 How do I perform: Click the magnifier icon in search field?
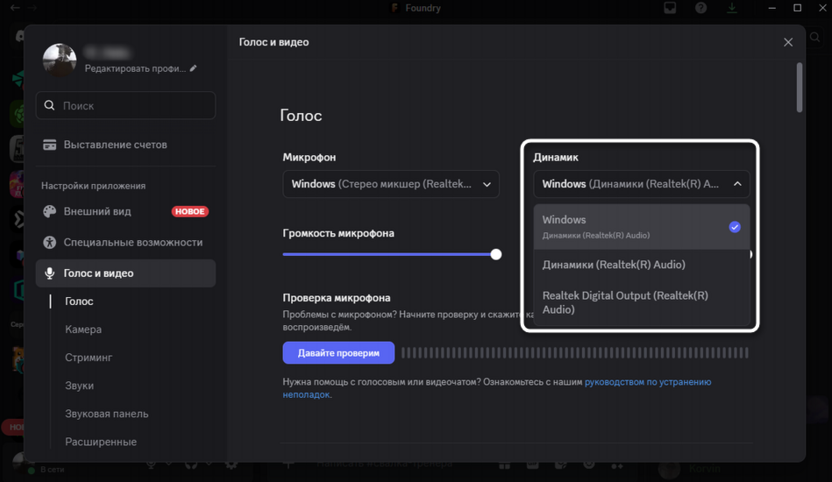(49, 105)
